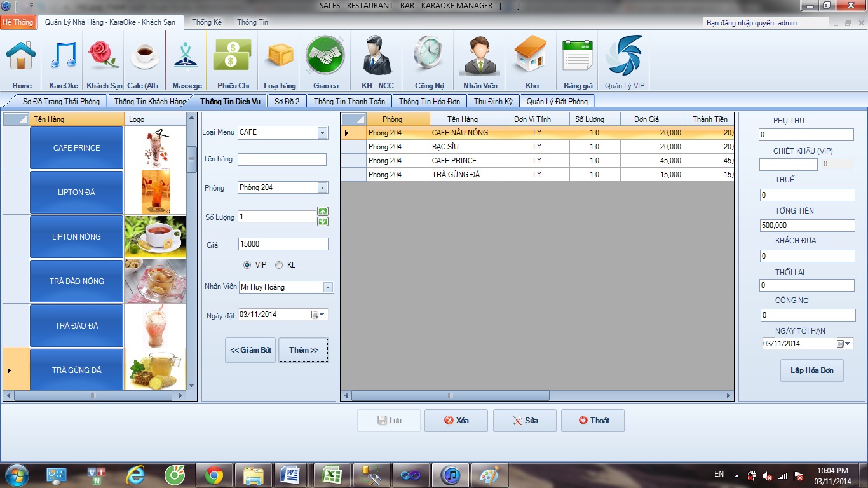Viewport: 868px width, 488px height.
Task: Open Windows Explorer folder taskbar icon
Action: point(252,475)
